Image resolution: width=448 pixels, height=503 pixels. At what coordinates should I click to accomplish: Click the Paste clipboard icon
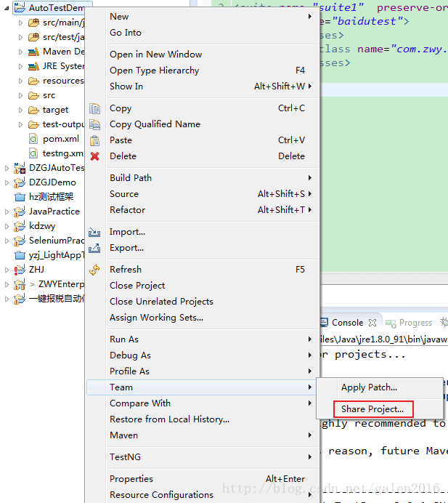95,140
